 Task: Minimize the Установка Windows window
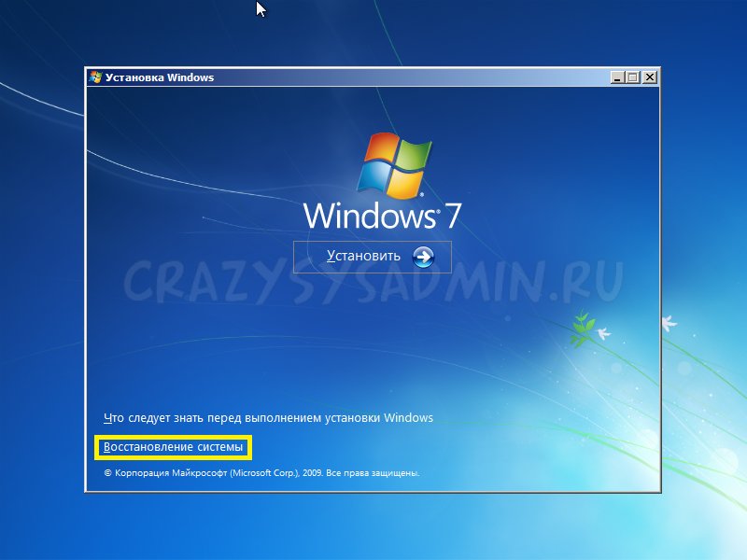tap(617, 77)
